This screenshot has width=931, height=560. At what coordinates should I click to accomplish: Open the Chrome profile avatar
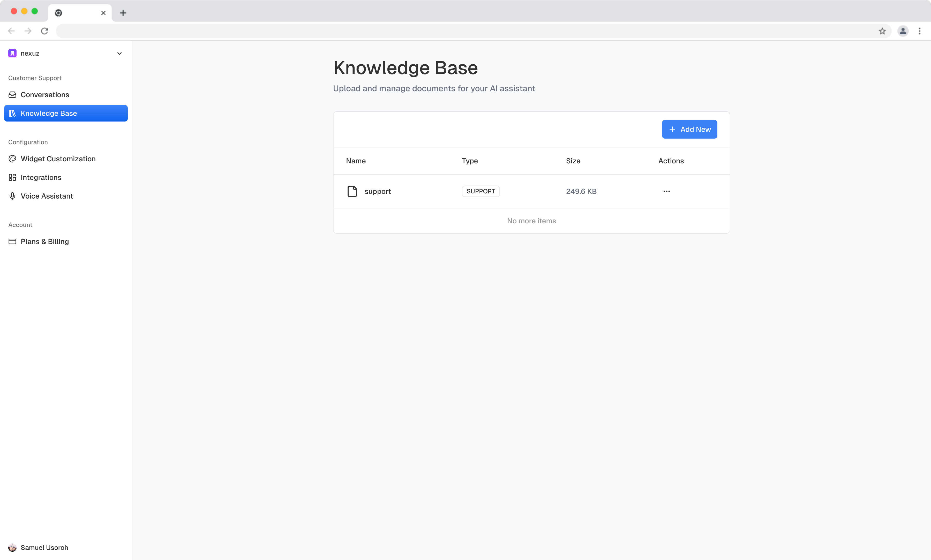pos(903,31)
